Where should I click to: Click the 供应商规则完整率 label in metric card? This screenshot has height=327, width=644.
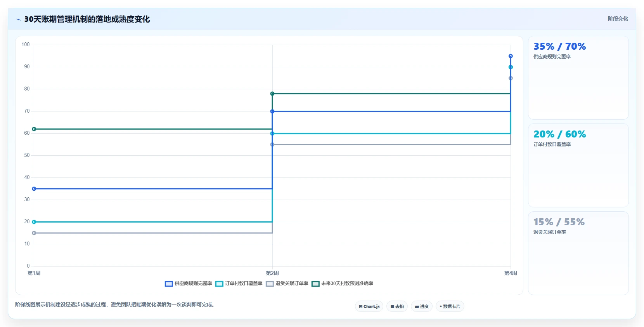point(552,57)
